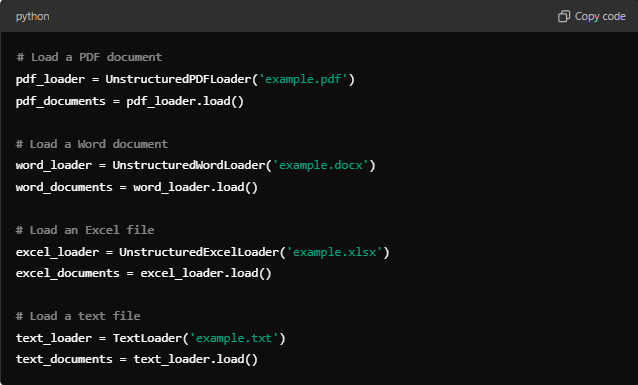Viewport: 638px width, 385px height.
Task: Click the '# Load an Excel file' comment
Action: 85,230
